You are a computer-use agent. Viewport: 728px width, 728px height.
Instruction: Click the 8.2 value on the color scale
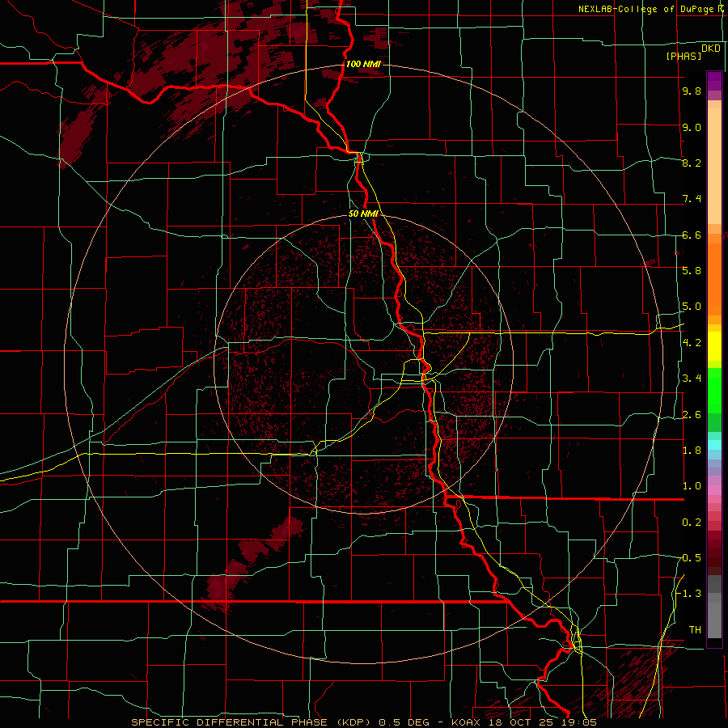tap(692, 163)
